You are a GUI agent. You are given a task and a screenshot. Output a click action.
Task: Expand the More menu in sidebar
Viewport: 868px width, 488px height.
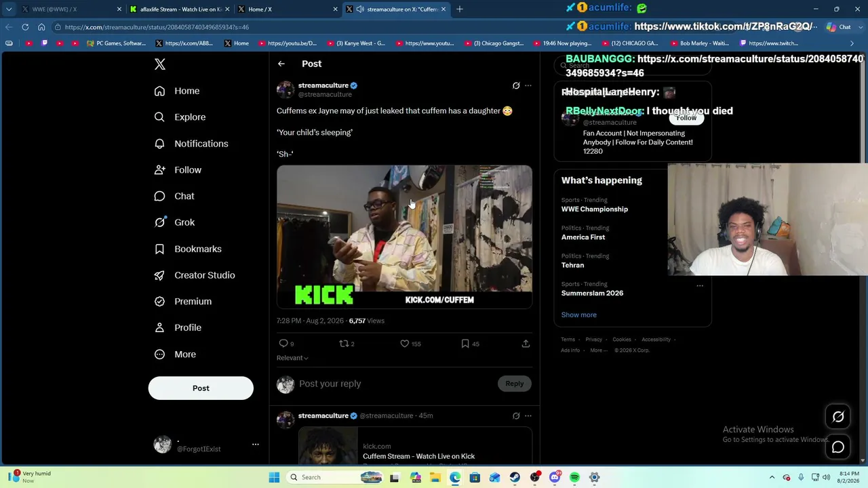(x=175, y=354)
